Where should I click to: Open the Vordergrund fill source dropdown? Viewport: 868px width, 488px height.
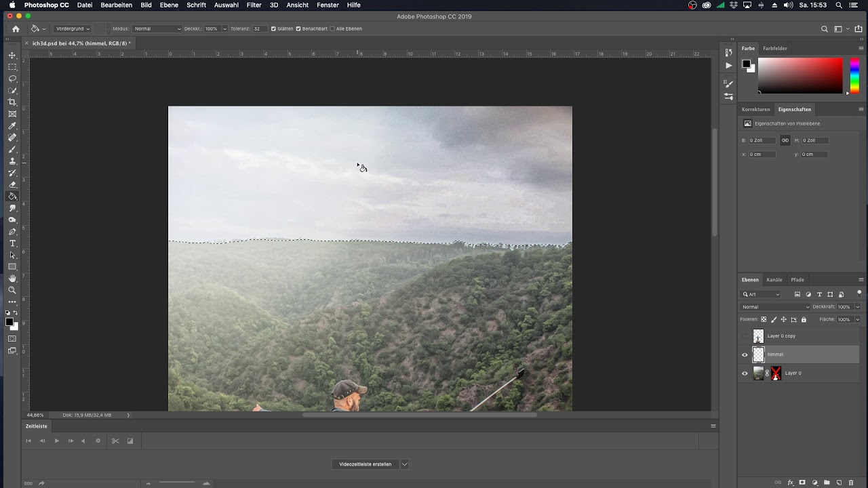73,28
